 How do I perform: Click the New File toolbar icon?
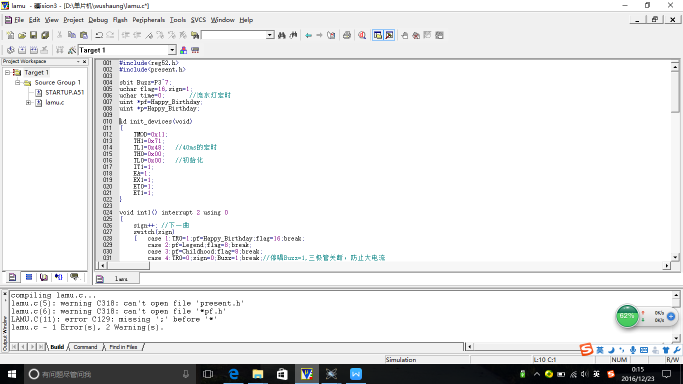(10, 35)
